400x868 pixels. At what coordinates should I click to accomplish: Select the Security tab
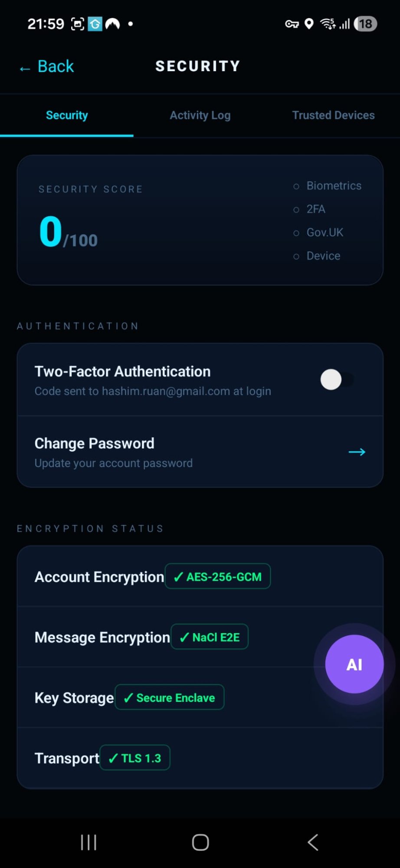67,115
